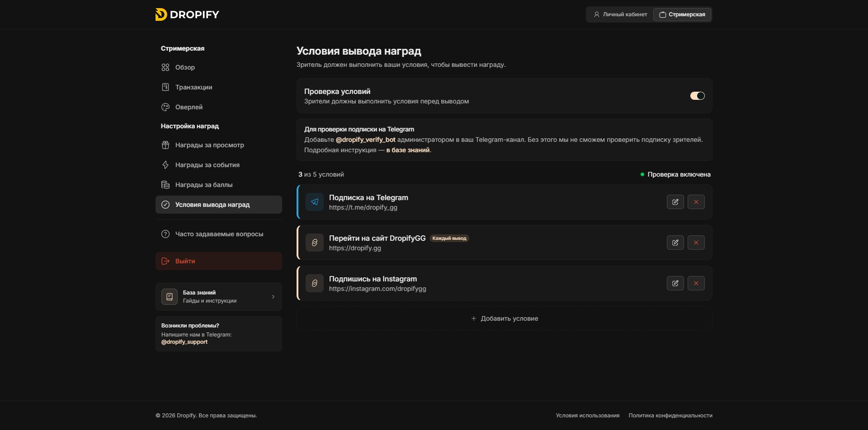Image resolution: width=868 pixels, height=430 pixels.
Task: Open Политика конфиденциальности footer link
Action: pyautogui.click(x=670, y=416)
